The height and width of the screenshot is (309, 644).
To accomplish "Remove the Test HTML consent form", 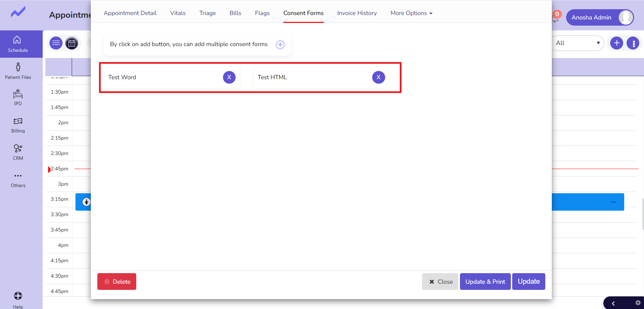I will point(378,77).
